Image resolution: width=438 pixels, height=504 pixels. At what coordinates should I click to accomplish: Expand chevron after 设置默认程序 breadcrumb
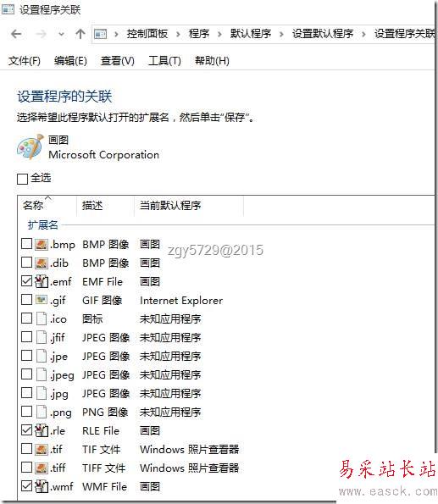(x=363, y=34)
